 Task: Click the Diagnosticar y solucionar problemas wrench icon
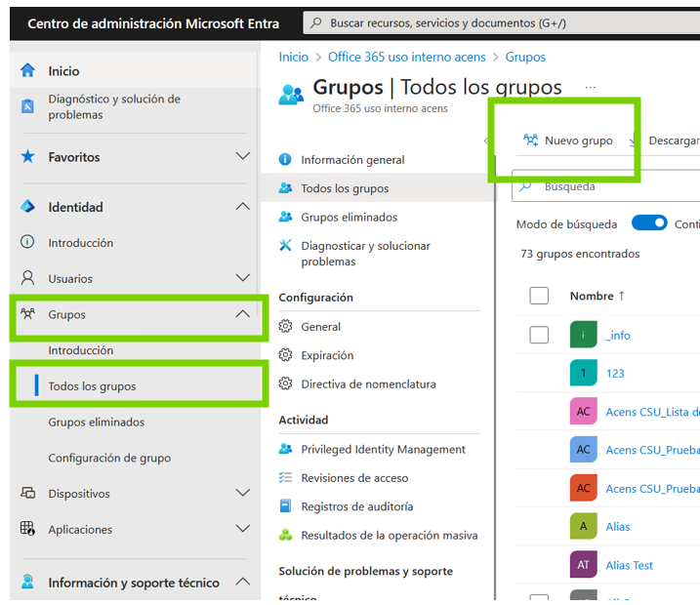285,245
